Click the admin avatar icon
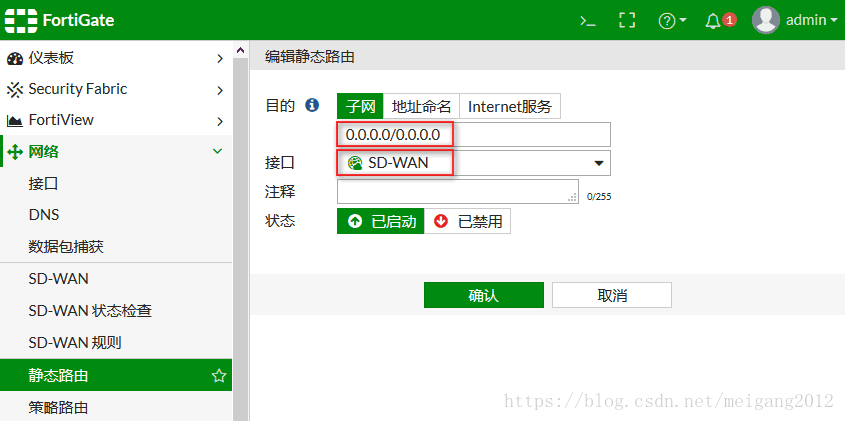The image size is (845, 421). (766, 20)
